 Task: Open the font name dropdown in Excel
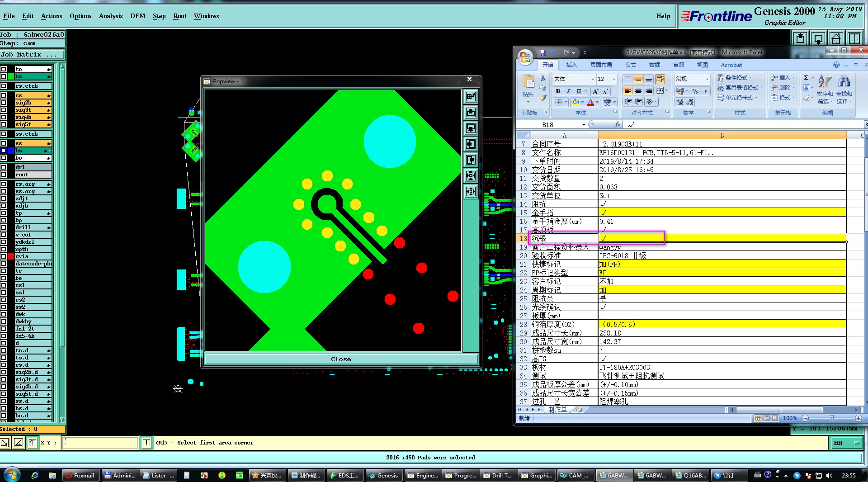593,79
